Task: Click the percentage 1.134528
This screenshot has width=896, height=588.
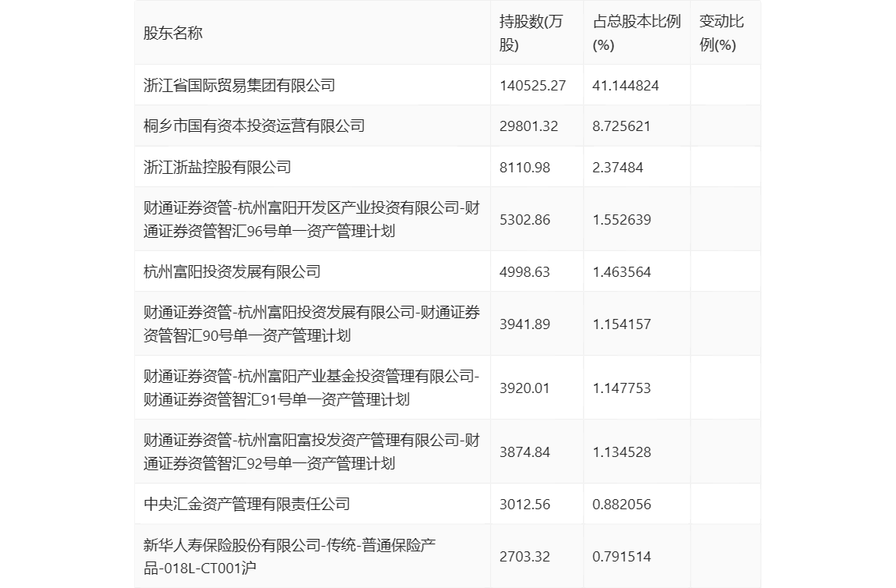Action: coord(622,452)
